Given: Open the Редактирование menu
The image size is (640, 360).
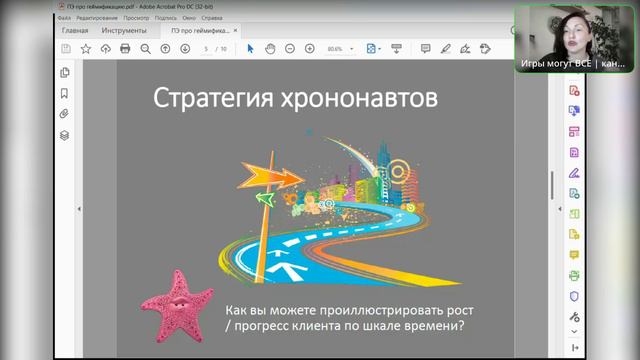Looking at the screenshot, I should pos(97,18).
